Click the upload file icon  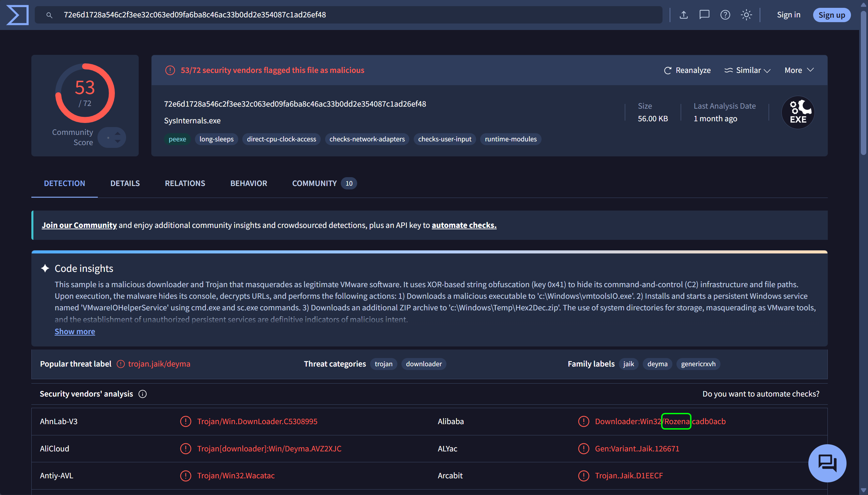tap(683, 15)
